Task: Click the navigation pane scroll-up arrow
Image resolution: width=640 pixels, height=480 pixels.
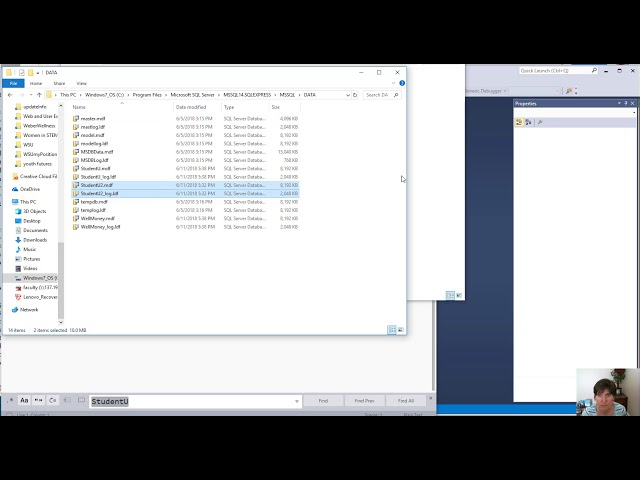Action: [x=61, y=106]
